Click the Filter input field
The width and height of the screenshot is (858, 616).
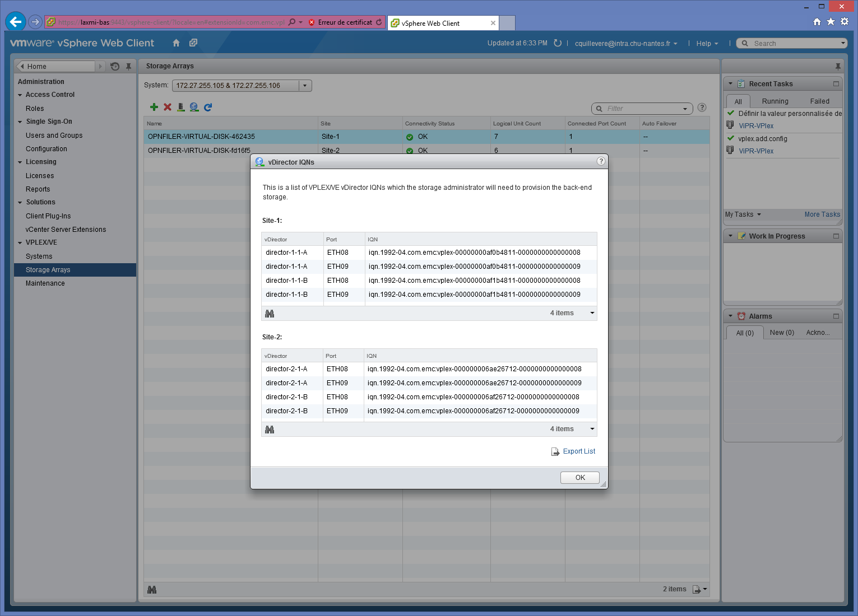pos(642,109)
